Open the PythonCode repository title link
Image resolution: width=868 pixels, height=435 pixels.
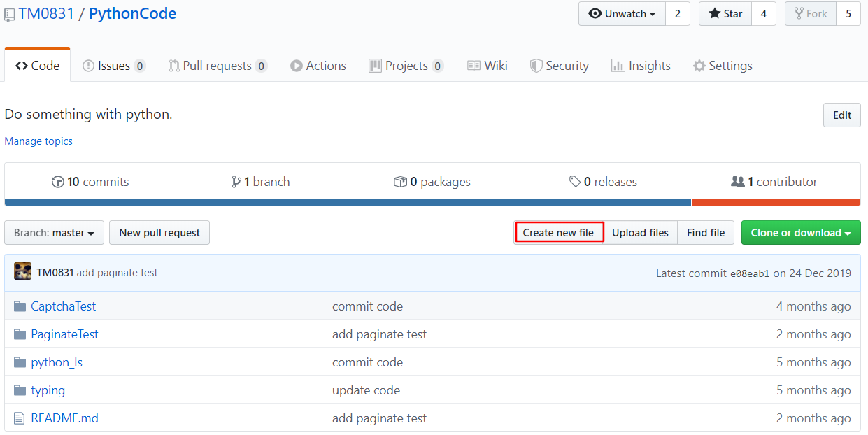[133, 13]
